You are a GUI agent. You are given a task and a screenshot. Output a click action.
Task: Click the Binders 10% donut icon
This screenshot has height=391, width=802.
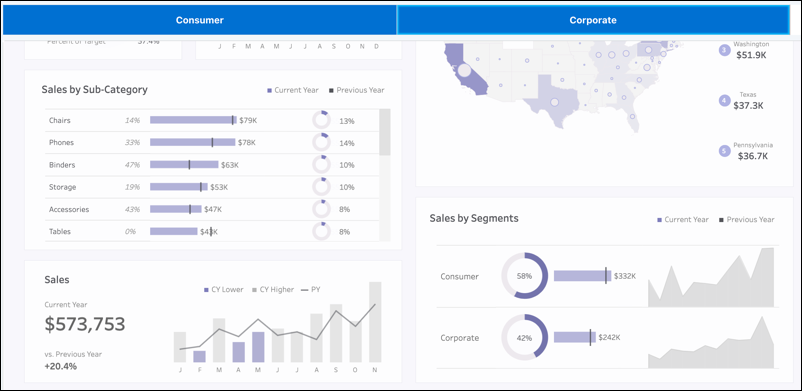321,165
